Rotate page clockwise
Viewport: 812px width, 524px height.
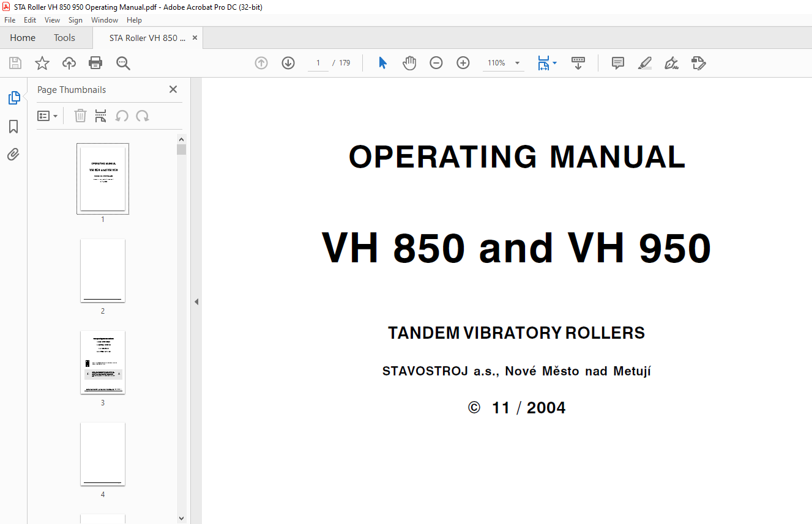(143, 116)
